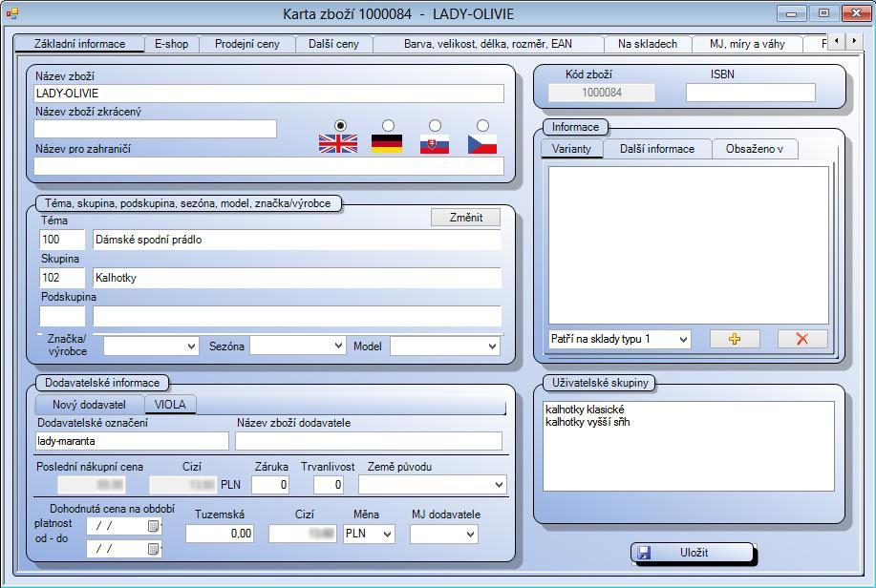
Task: Click the Název zboží input field
Action: (x=268, y=94)
